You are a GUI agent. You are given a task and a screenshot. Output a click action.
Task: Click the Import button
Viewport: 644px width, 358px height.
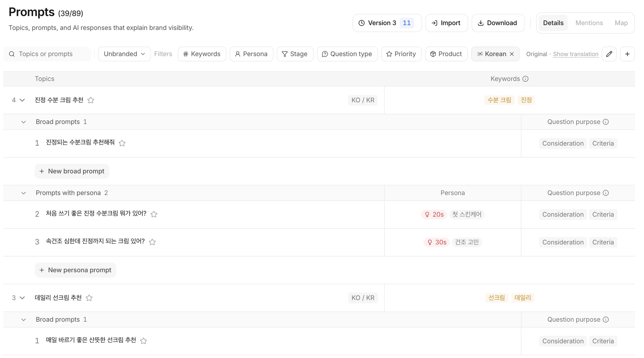click(447, 23)
